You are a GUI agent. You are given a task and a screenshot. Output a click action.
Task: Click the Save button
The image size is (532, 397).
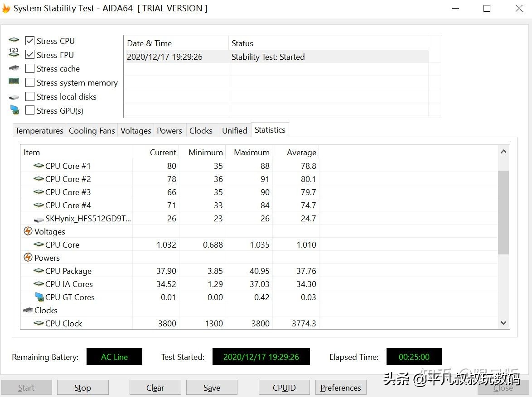click(212, 387)
